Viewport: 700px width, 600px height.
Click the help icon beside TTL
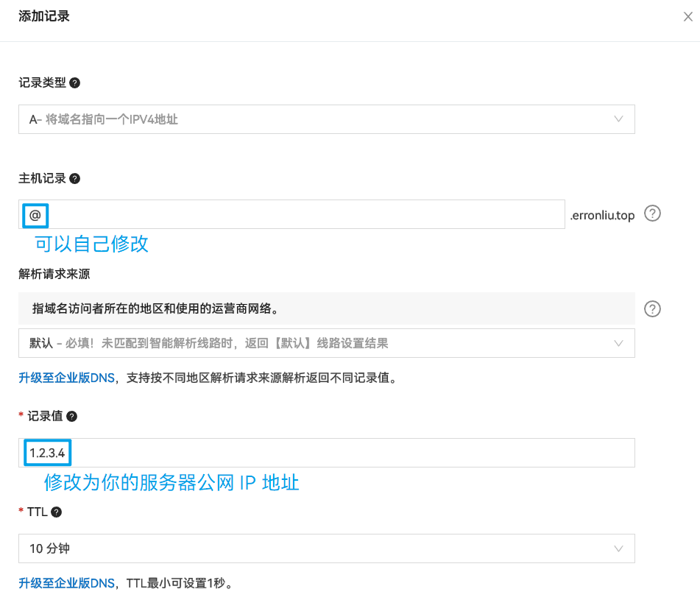click(x=56, y=512)
